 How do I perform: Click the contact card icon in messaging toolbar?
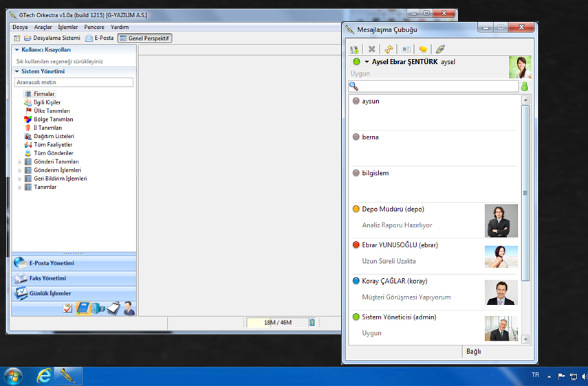coord(406,49)
